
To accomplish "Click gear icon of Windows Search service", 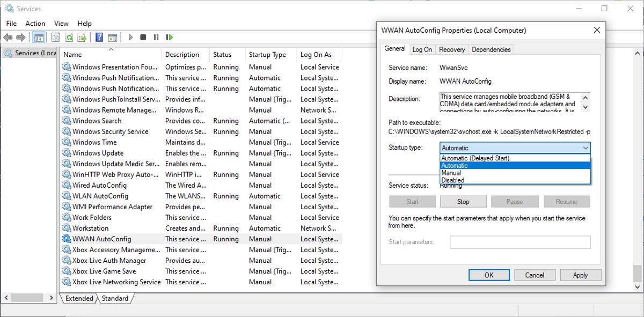I will 67,121.
